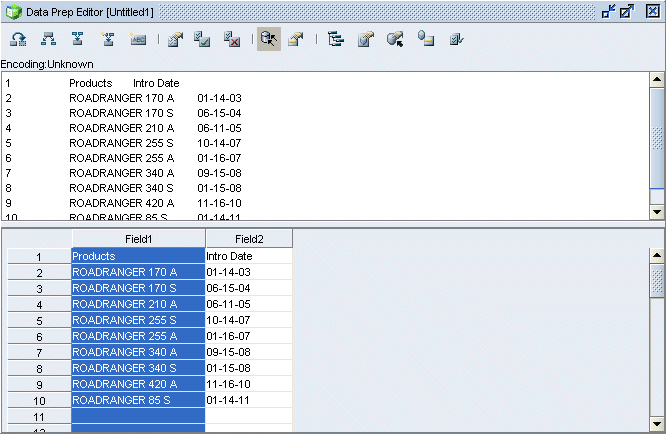Click grid date cell '01-16-07'

point(249,336)
